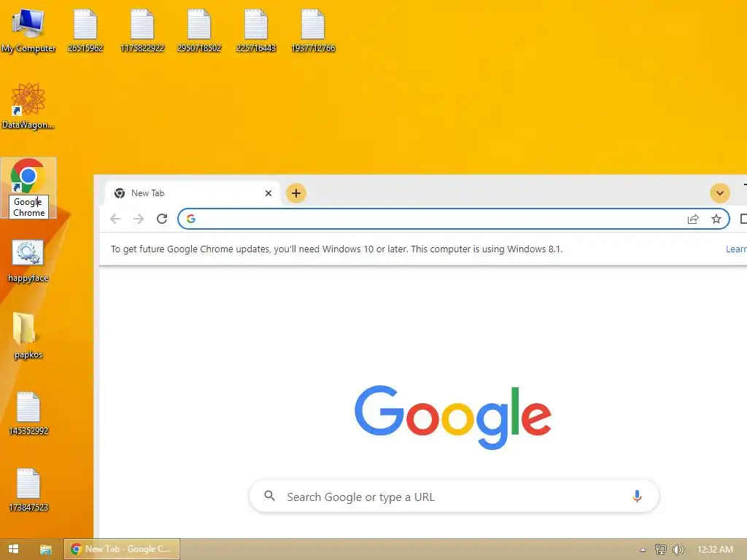Viewport: 747px width, 560px height.
Task: Open File Explorer from the taskbar
Action: pyautogui.click(x=46, y=549)
